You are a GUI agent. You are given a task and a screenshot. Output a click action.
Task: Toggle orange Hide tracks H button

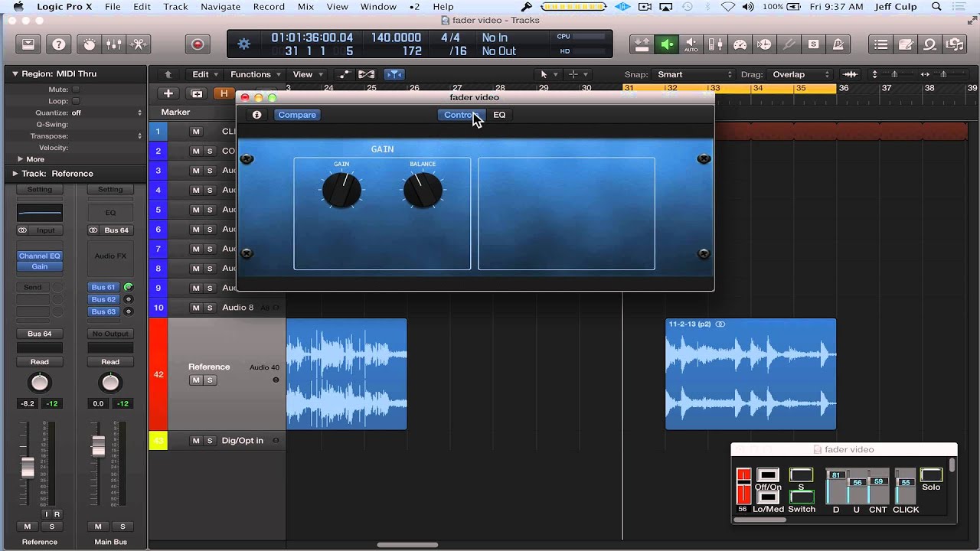coord(224,93)
